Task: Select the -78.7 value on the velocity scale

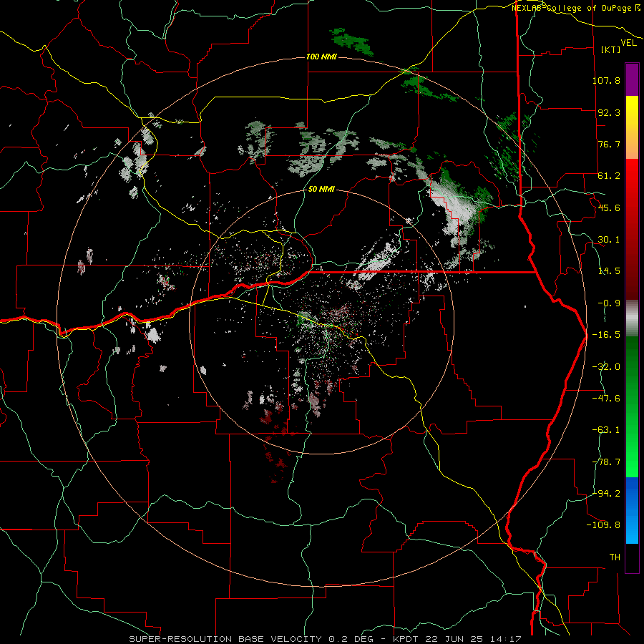Action: point(606,462)
